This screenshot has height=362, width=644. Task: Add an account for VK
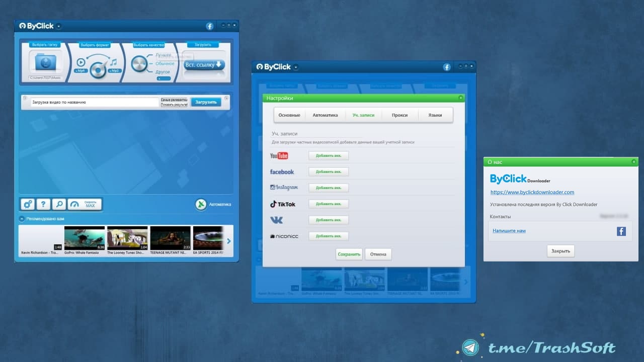(329, 220)
